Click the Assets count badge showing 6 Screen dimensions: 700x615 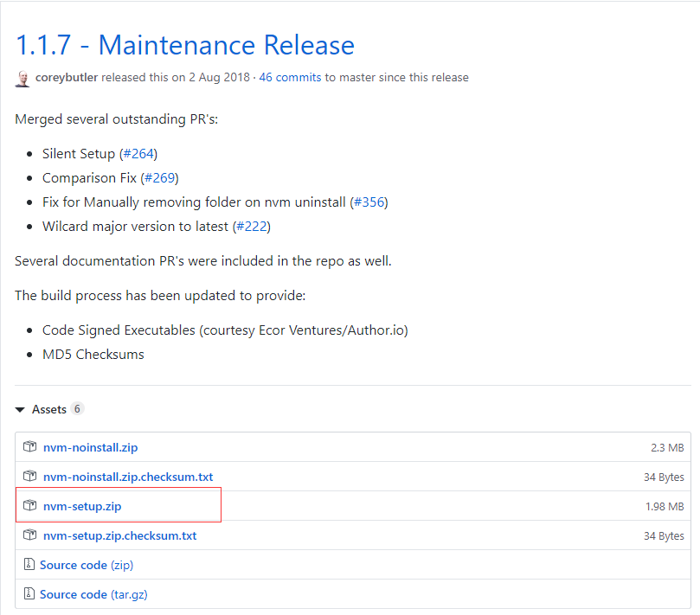coord(77,409)
